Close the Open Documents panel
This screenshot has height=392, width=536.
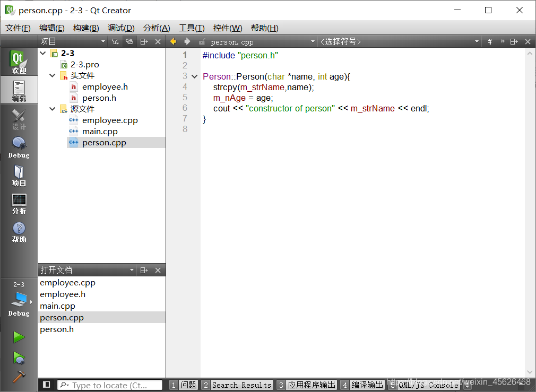pos(158,270)
